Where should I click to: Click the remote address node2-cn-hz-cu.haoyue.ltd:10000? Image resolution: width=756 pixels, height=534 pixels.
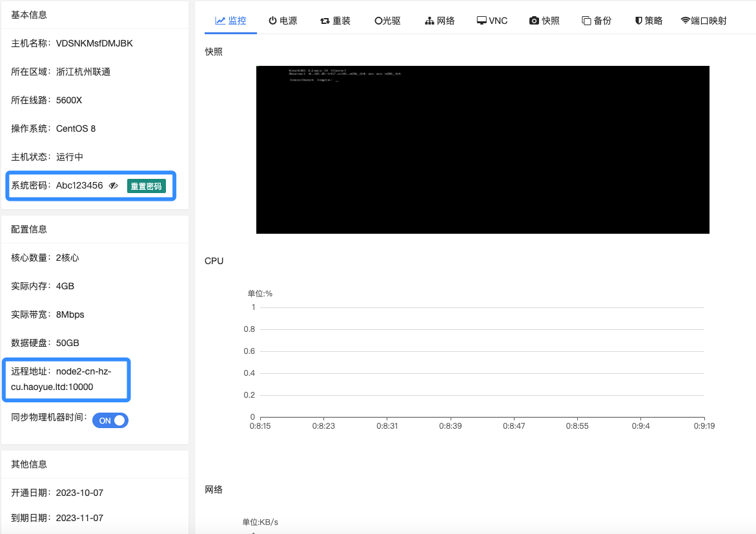pyautogui.click(x=66, y=379)
